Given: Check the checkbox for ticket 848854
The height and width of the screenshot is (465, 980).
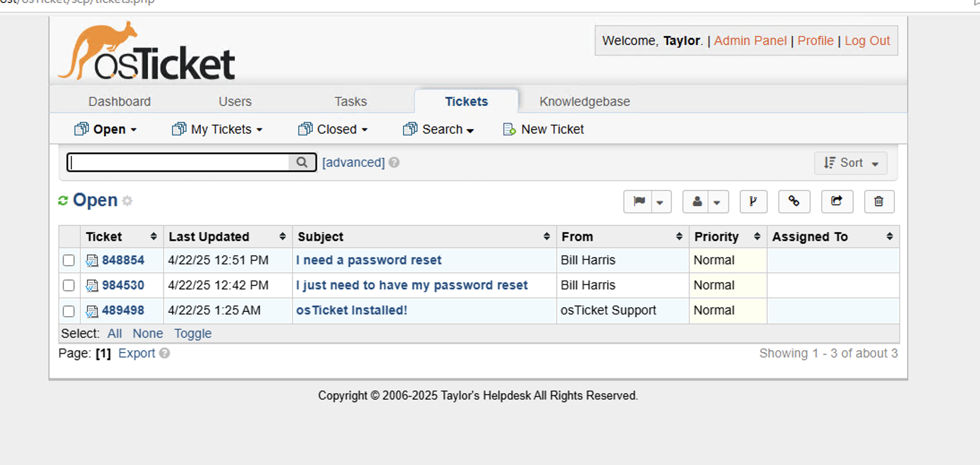Looking at the screenshot, I should click(69, 260).
